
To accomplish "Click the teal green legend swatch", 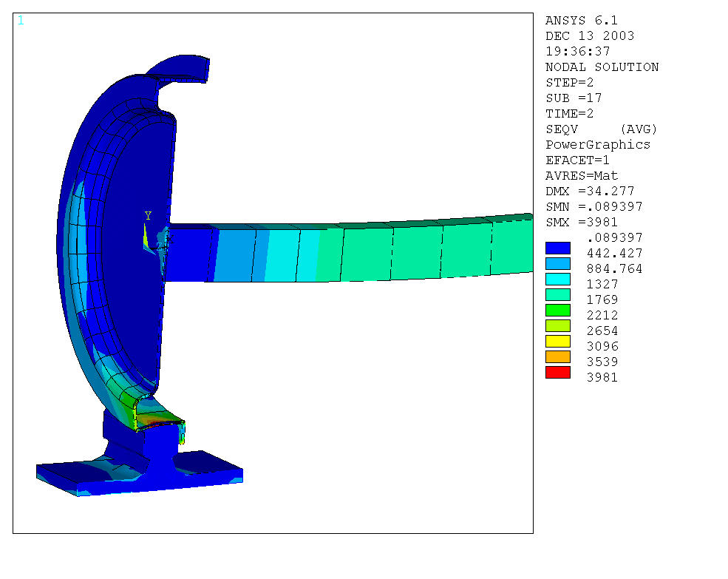I will click(557, 294).
